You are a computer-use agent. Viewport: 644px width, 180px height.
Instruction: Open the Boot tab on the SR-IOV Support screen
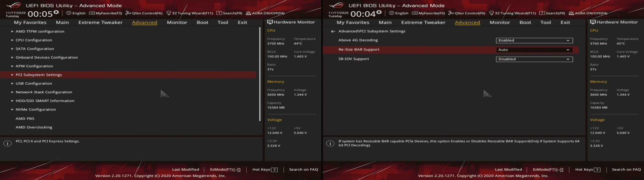point(525,22)
